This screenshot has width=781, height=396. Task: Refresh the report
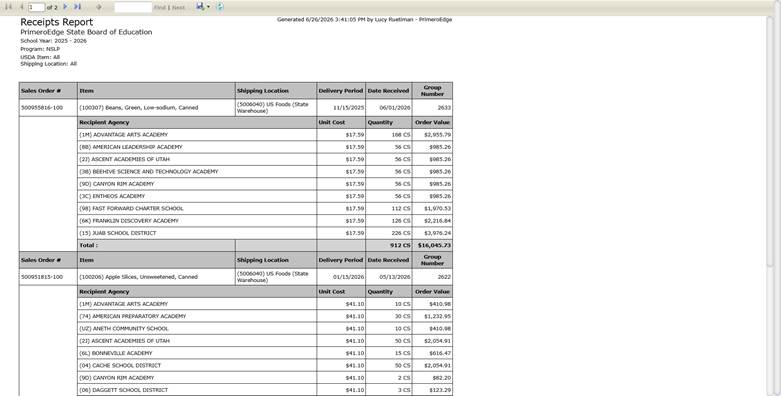coord(220,6)
